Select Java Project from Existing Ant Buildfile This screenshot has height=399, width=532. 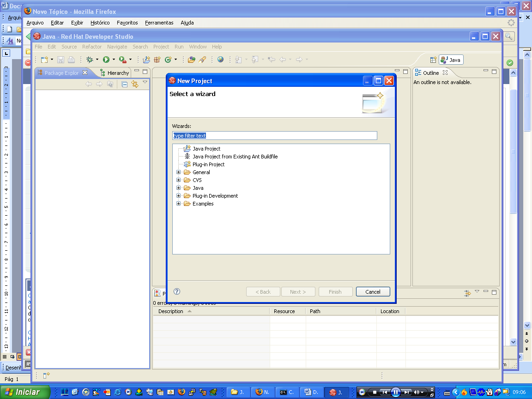tap(235, 157)
